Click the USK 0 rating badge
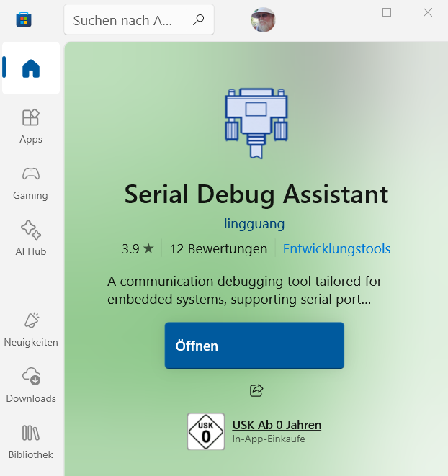 point(205,431)
